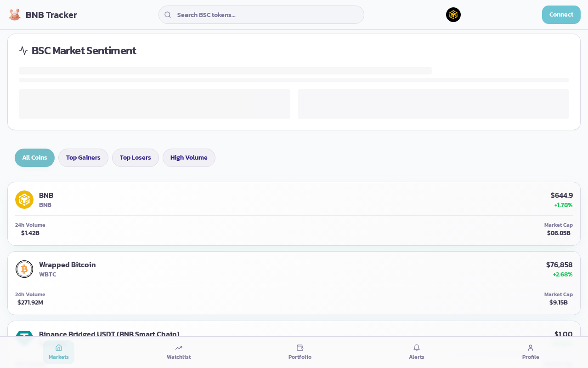Go to the Watchlist tab label
The height and width of the screenshot is (368, 588).
(x=179, y=357)
